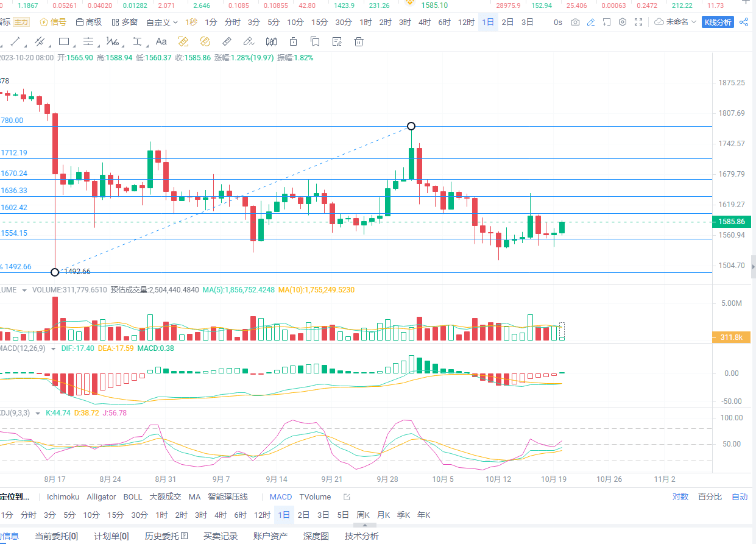Click the trend line end handle near 1780
The width and height of the screenshot is (756, 544).
pyautogui.click(x=411, y=126)
